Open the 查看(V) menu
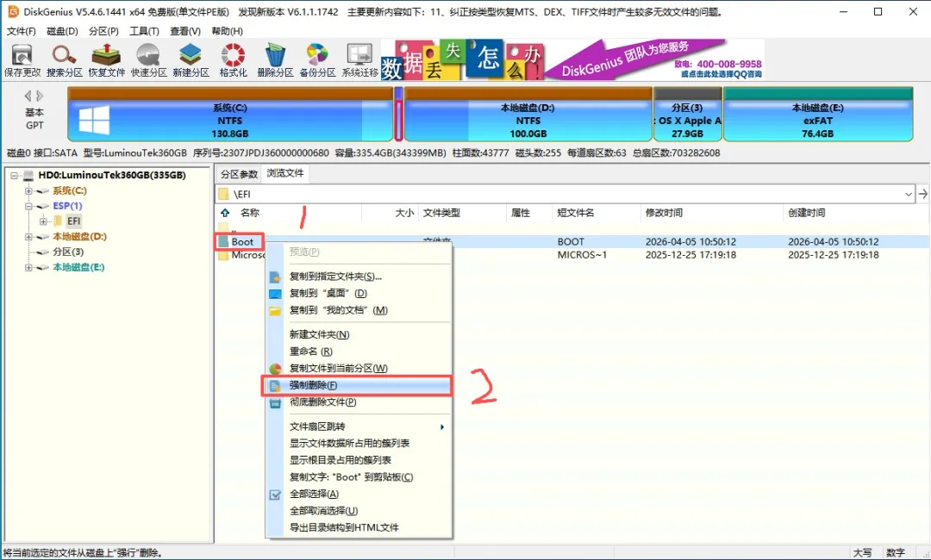 (x=185, y=31)
